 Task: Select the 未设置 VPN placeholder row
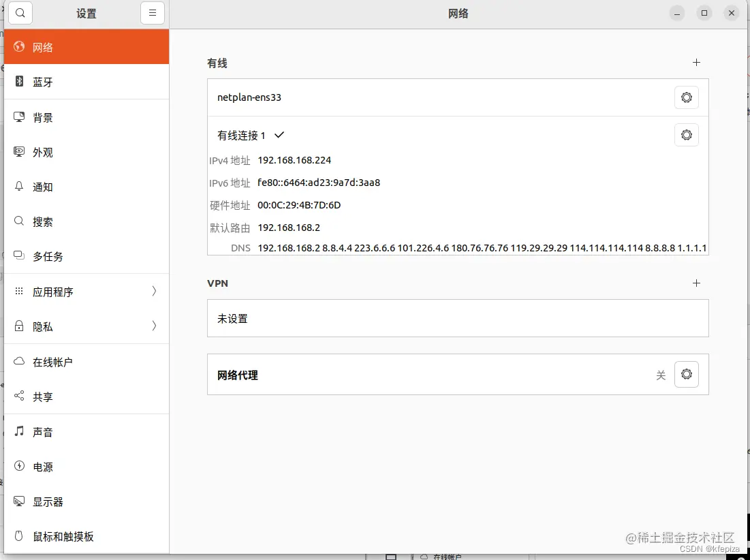(457, 318)
